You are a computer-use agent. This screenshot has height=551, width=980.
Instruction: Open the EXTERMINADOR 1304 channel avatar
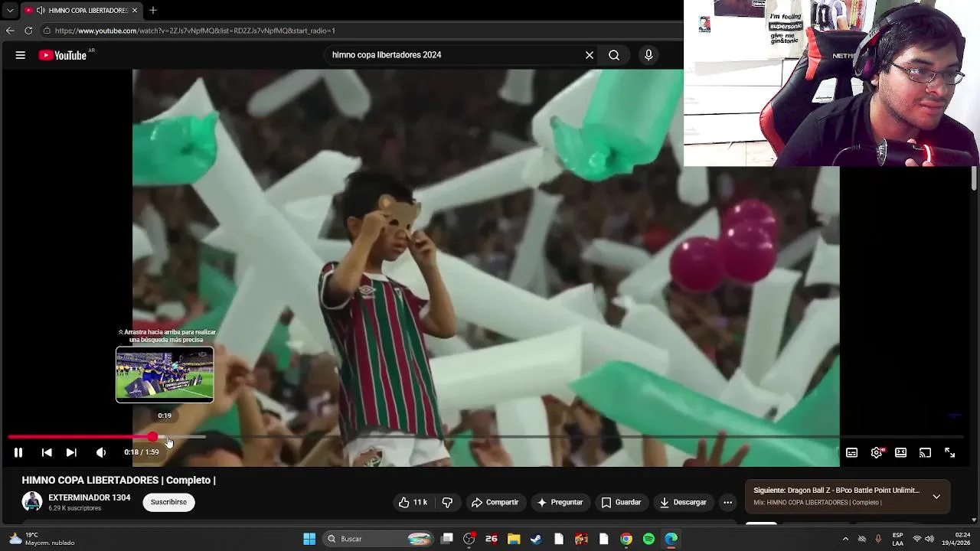click(32, 502)
